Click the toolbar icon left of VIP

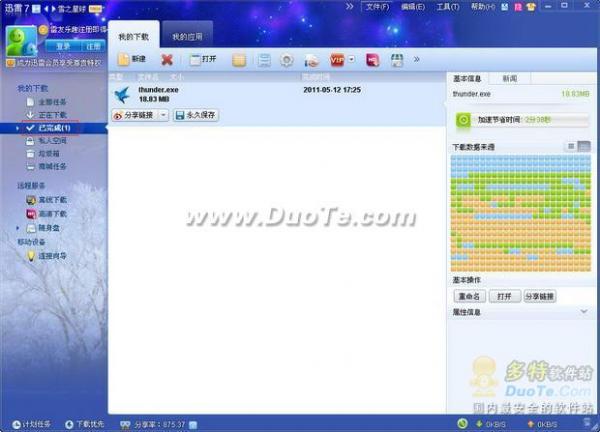[x=311, y=60]
